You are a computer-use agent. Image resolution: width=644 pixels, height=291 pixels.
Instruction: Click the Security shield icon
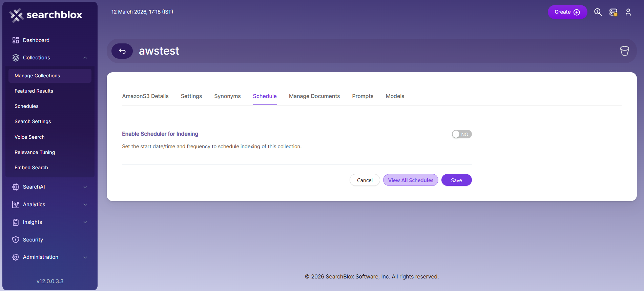pos(16,240)
